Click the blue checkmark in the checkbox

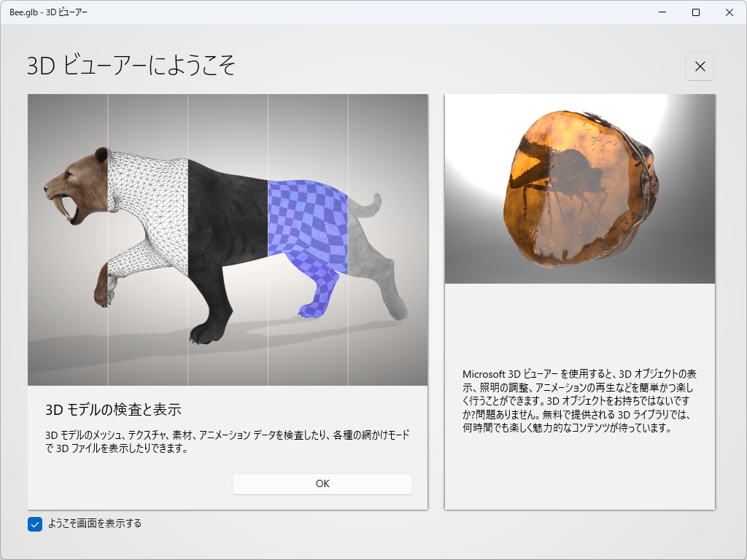coord(34,524)
